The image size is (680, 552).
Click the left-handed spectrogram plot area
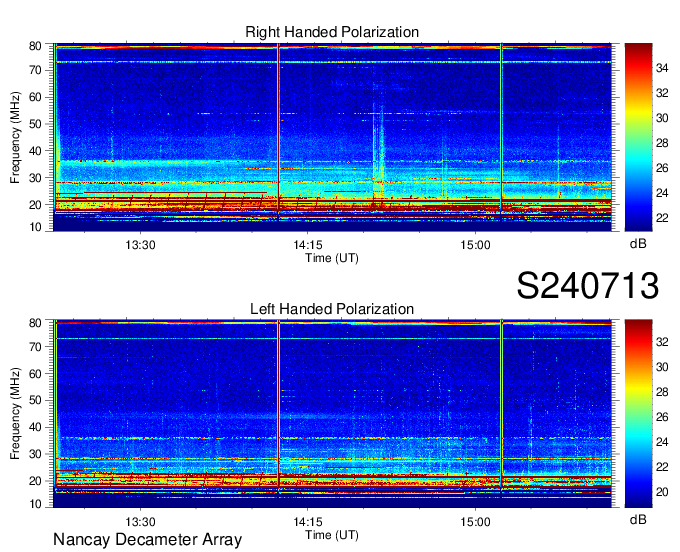point(332,414)
